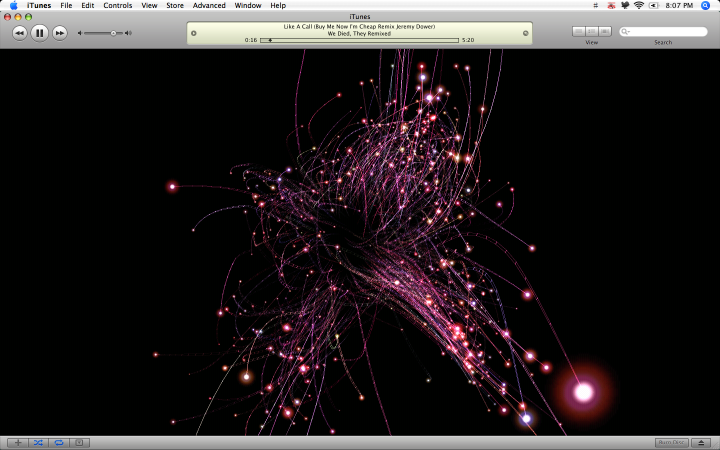Click the create playlist plus button
Image resolution: width=720 pixels, height=450 pixels.
point(18,443)
